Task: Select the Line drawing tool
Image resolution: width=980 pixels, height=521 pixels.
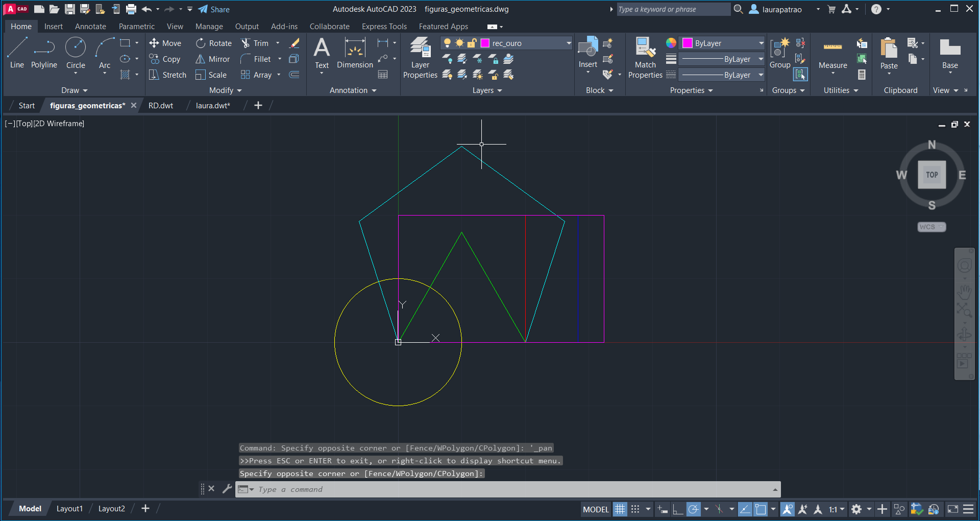Action: [x=17, y=53]
